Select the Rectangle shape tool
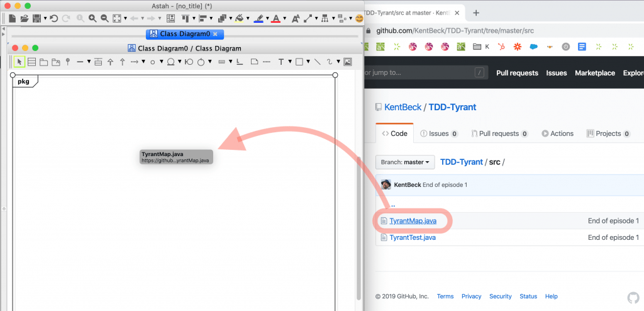 [x=299, y=62]
